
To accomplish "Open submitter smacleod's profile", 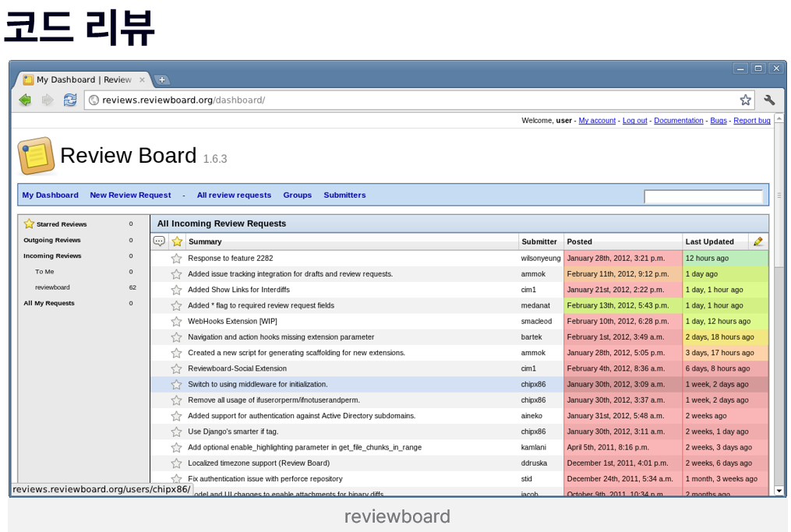I will [536, 321].
